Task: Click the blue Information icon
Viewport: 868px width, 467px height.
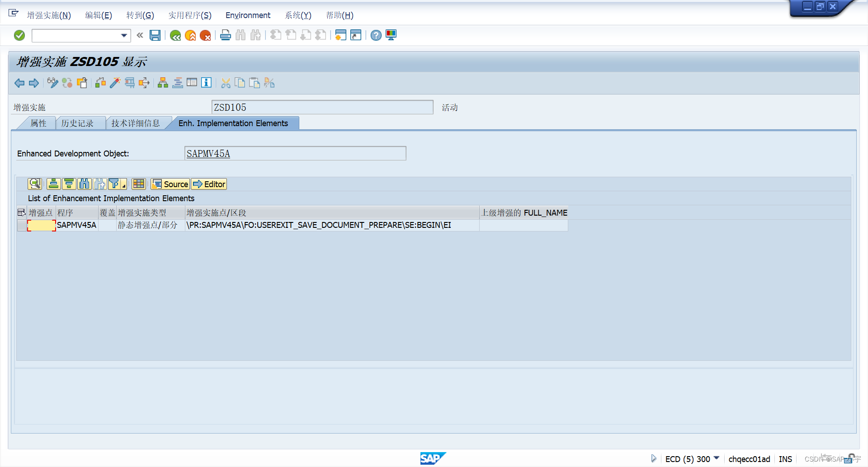Action: pos(206,83)
